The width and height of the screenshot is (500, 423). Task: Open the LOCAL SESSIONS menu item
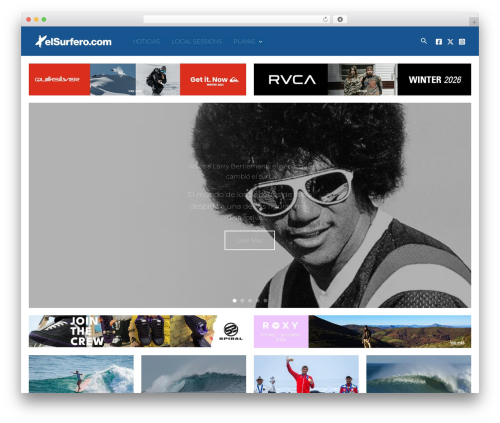coord(197,41)
